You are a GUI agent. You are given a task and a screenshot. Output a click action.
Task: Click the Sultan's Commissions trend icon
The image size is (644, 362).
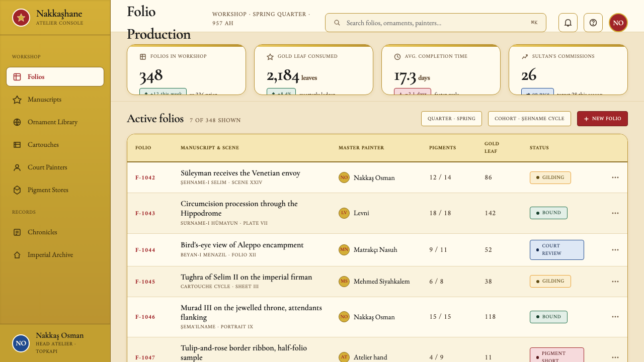tap(525, 57)
